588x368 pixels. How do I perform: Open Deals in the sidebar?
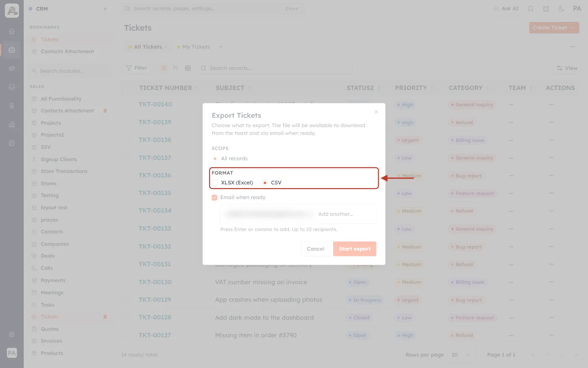coord(48,256)
